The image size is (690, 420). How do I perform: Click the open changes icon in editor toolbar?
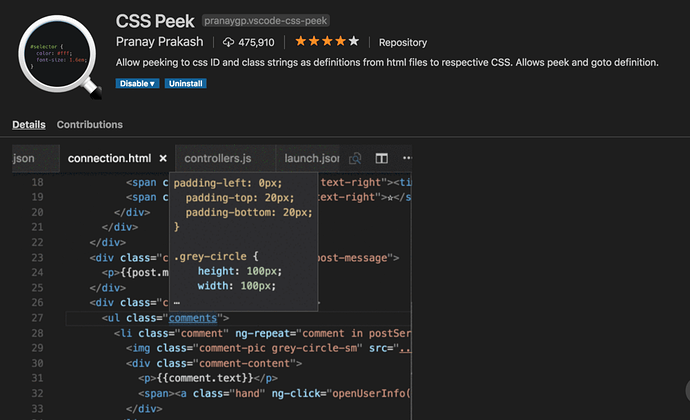355,158
